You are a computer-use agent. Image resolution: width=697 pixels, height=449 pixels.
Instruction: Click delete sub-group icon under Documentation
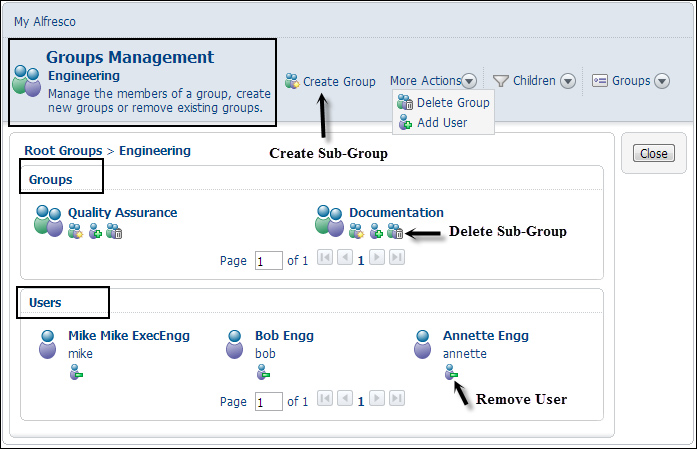coord(395,231)
